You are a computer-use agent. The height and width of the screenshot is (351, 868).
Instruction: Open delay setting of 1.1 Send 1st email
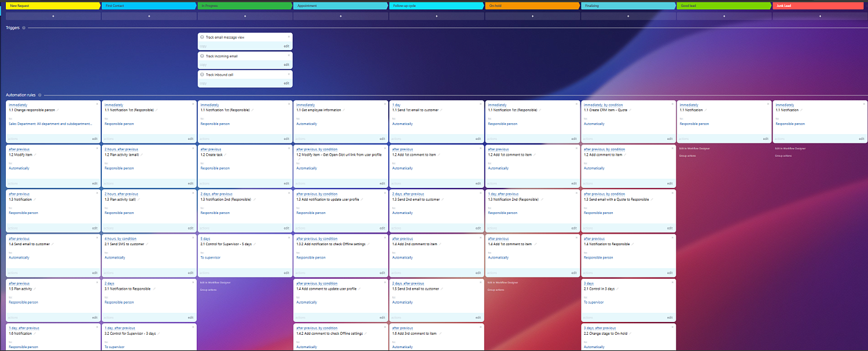tap(396, 105)
